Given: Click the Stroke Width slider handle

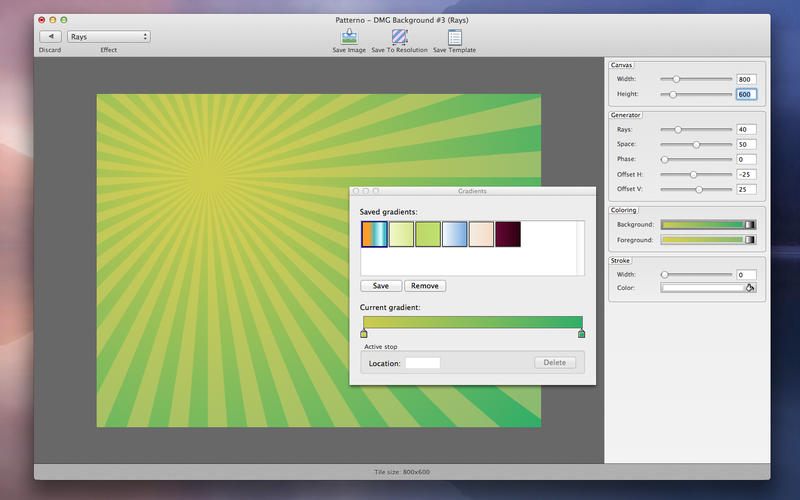Looking at the screenshot, I should click(664, 274).
